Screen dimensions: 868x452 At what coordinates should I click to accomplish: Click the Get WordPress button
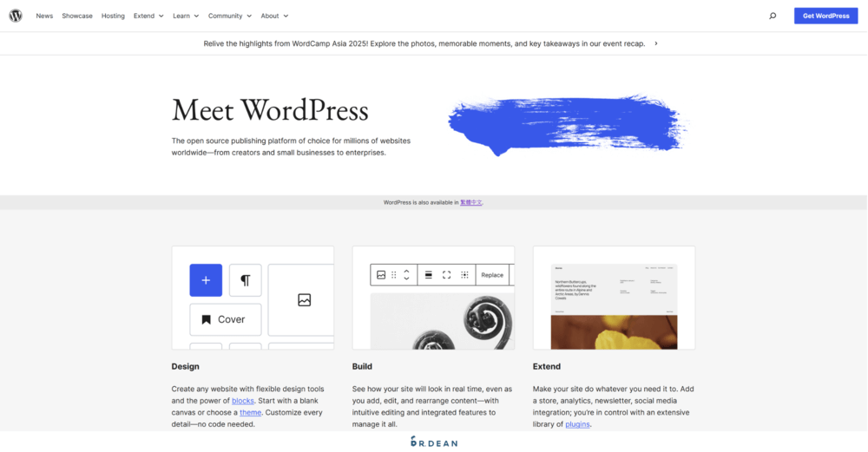click(x=826, y=16)
